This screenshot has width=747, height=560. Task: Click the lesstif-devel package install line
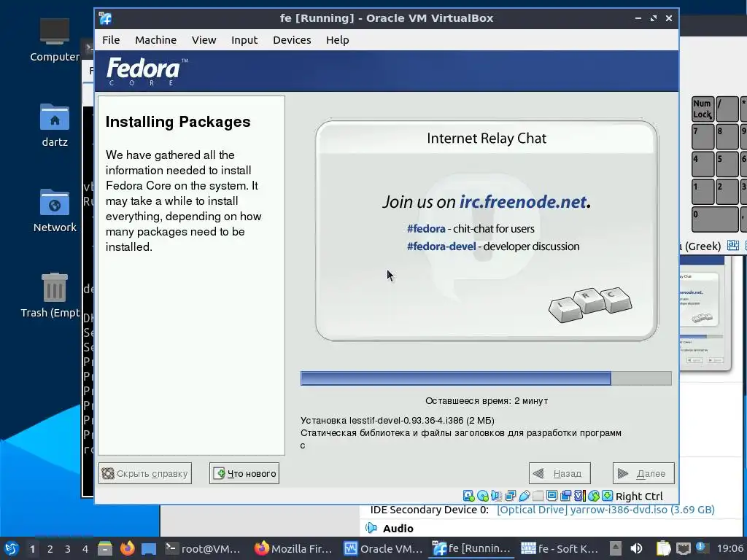(x=398, y=421)
